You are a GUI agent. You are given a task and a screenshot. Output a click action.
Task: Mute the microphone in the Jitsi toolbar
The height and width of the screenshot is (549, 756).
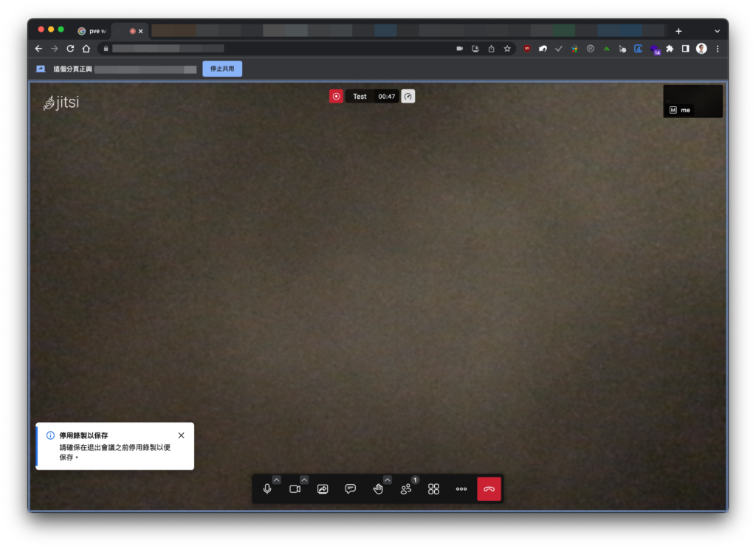tap(267, 488)
